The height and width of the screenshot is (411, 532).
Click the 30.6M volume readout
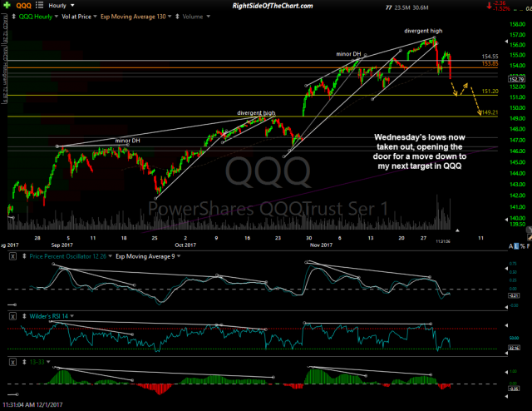421,7
